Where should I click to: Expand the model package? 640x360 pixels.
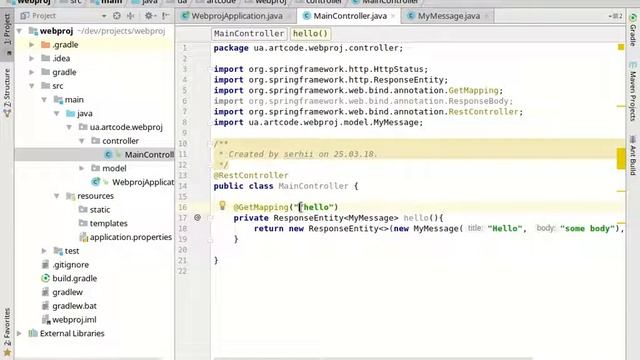(x=82, y=168)
